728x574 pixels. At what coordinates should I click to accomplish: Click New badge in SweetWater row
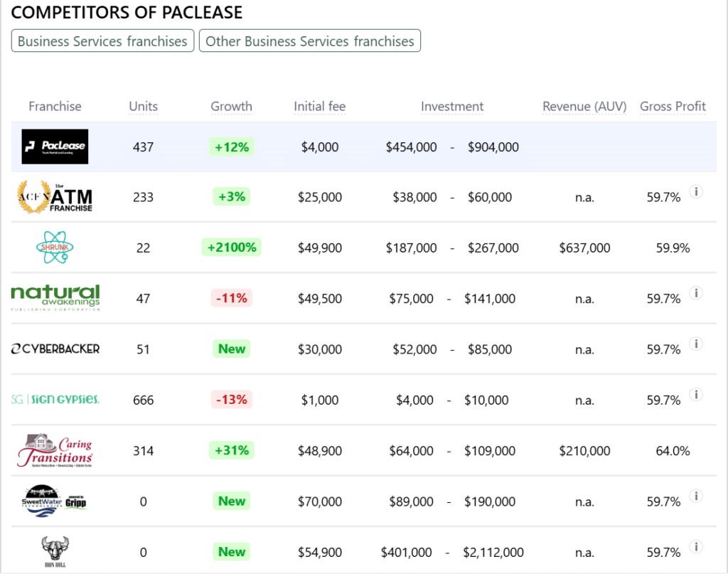pos(231,501)
